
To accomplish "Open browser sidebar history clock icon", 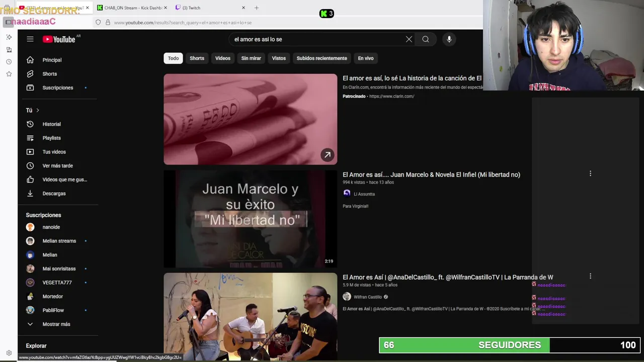I will pos(9,62).
